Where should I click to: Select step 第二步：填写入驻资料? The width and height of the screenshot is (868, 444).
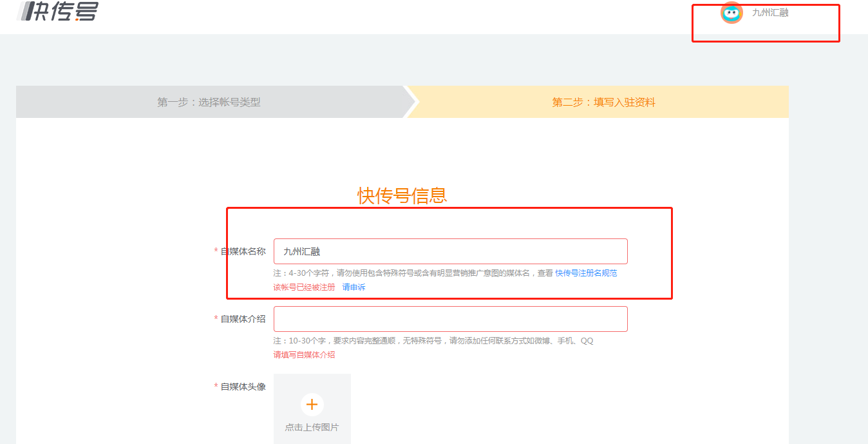(x=604, y=102)
